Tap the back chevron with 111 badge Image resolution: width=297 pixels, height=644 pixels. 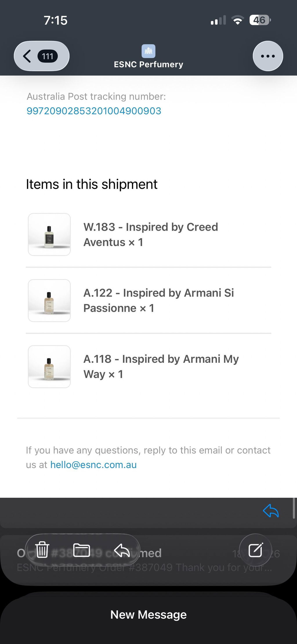[x=41, y=56]
